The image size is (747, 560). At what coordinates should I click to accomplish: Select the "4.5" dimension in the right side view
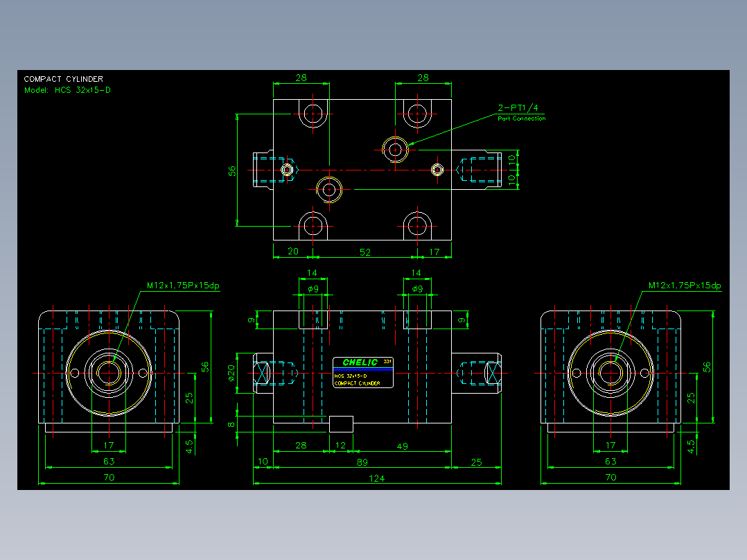tap(691, 446)
